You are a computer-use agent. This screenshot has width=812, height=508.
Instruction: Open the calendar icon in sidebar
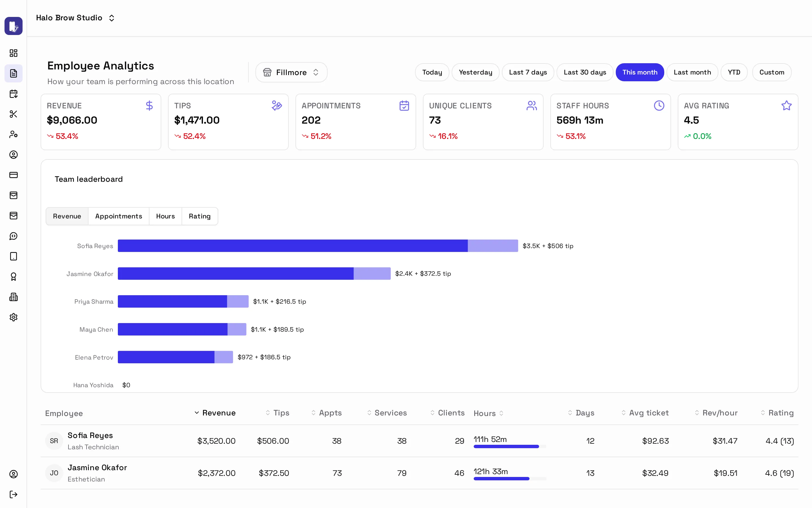(x=14, y=94)
